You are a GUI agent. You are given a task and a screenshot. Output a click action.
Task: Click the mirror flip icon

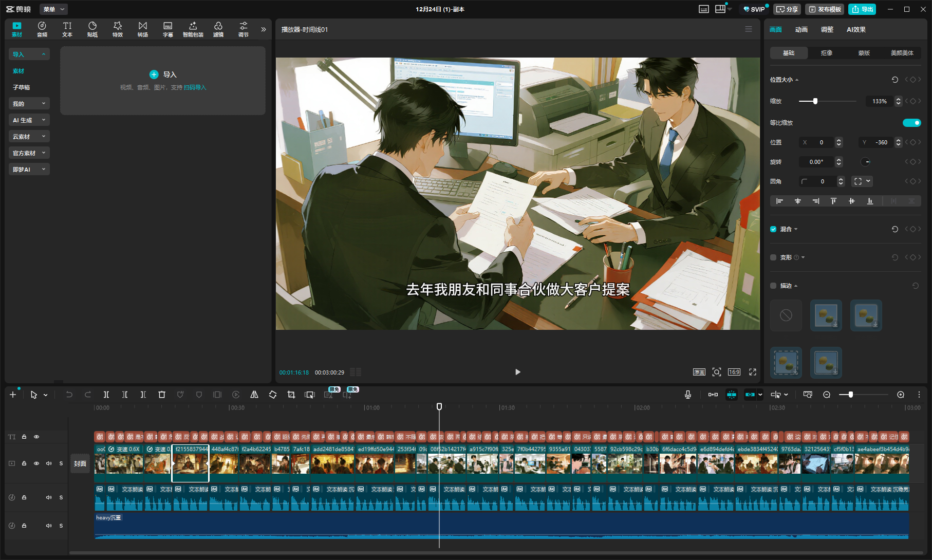(x=254, y=395)
